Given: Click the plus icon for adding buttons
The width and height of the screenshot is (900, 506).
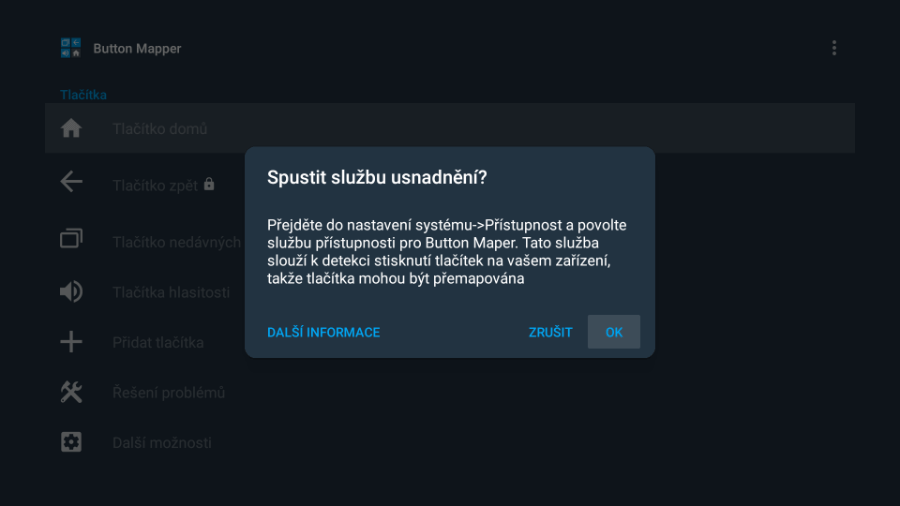Looking at the screenshot, I should point(71,342).
